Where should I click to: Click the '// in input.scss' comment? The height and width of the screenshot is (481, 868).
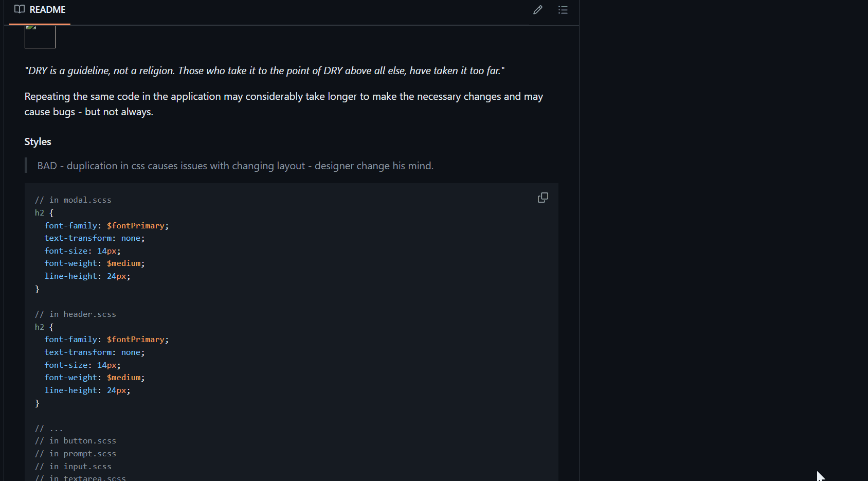[x=73, y=467]
